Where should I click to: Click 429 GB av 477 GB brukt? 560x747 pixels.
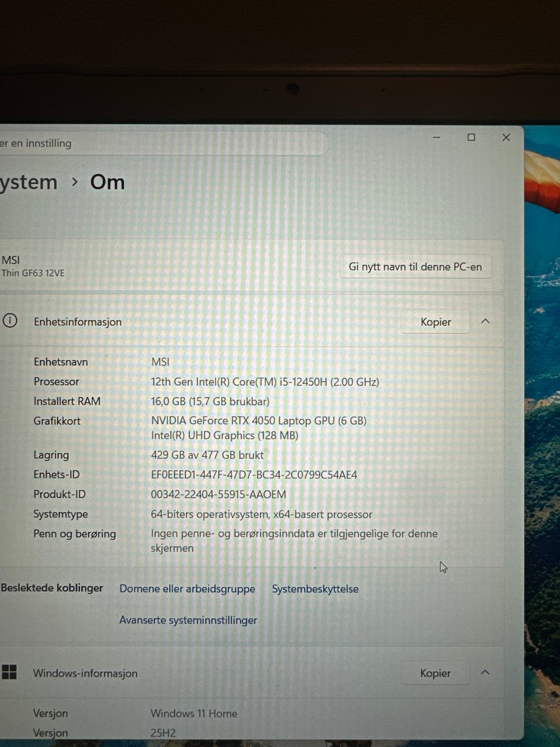pyautogui.click(x=207, y=455)
